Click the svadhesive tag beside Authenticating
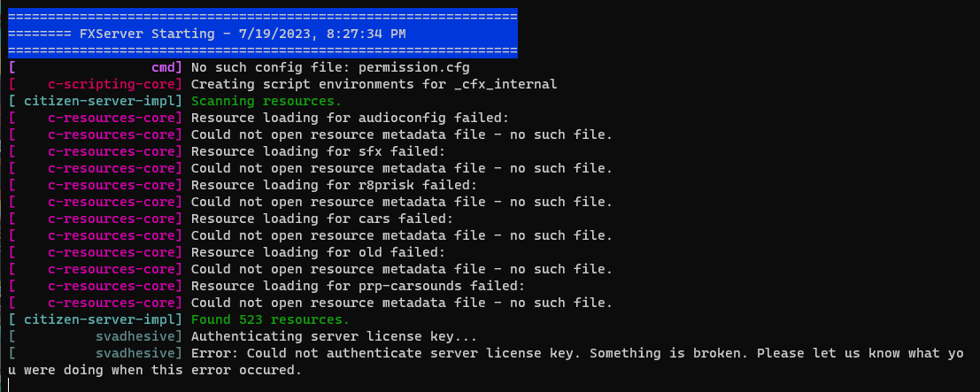This screenshot has height=392, width=980. tap(139, 336)
